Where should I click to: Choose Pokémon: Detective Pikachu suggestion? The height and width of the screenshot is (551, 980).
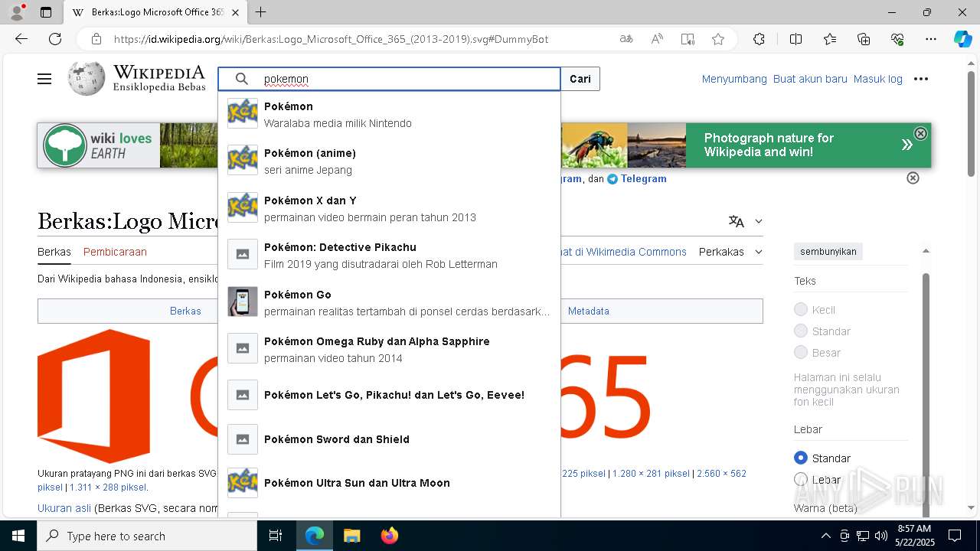click(390, 256)
